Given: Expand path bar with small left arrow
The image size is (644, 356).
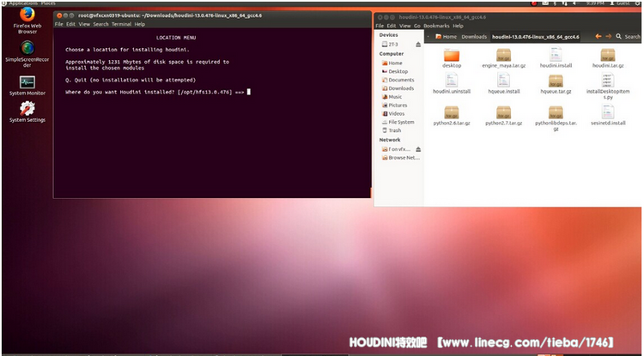Looking at the screenshot, I should [428, 37].
